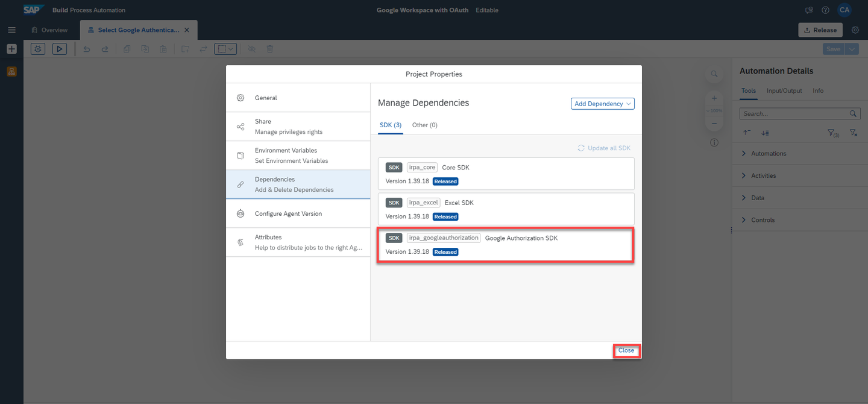Switch to the Other (0) tab

[425, 125]
